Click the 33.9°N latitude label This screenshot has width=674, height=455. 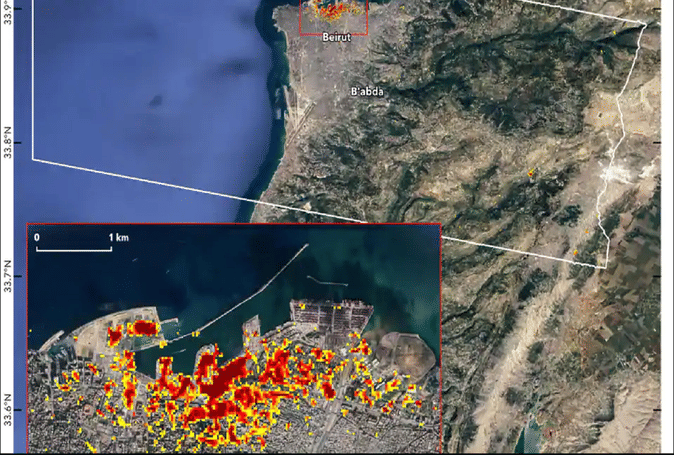8,13
